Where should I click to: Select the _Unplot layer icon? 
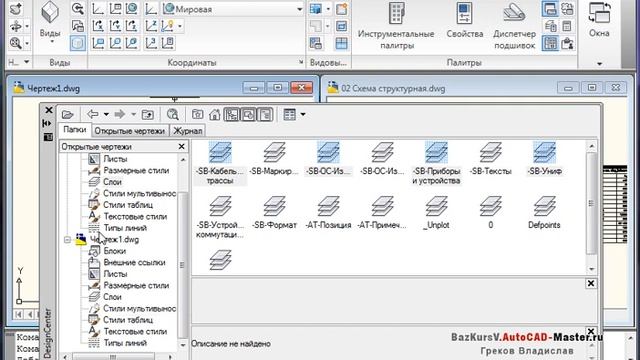point(436,206)
